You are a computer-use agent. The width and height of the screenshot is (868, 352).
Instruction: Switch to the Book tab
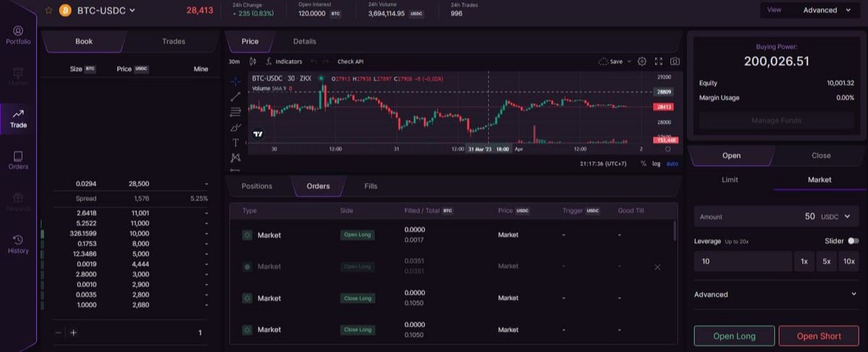click(84, 41)
